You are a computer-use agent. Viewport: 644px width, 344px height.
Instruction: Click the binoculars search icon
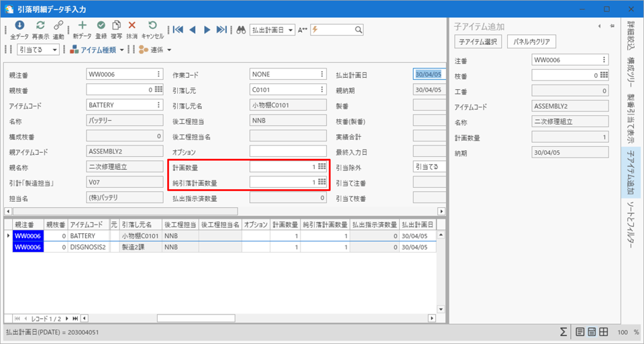click(241, 30)
